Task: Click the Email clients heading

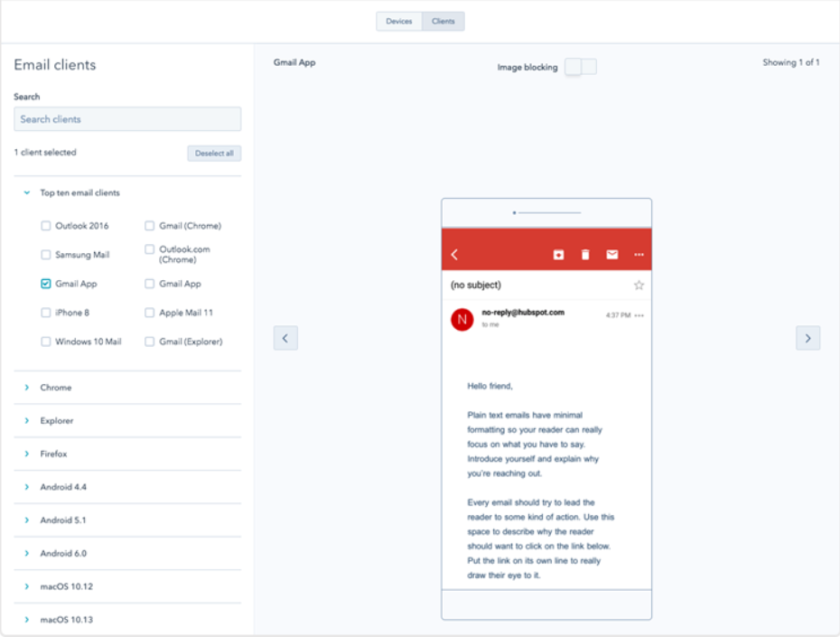Action: [54, 65]
